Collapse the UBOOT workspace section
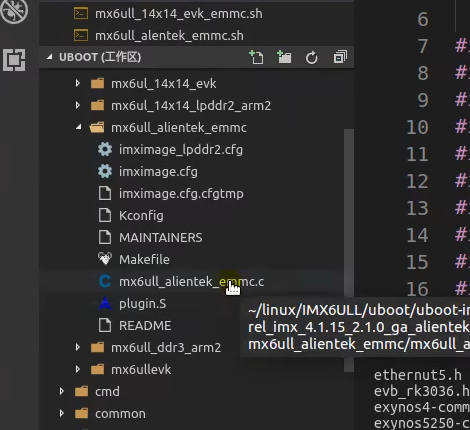This screenshot has width=470, height=430. (x=50, y=57)
